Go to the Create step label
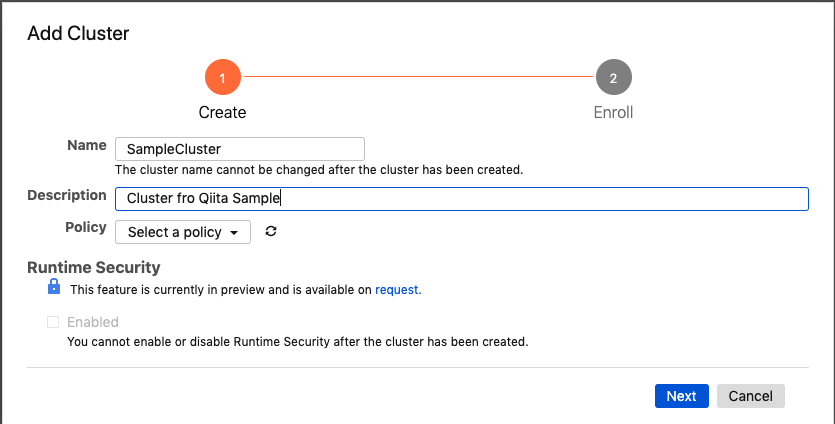The width and height of the screenshot is (835, 424). tap(223, 112)
